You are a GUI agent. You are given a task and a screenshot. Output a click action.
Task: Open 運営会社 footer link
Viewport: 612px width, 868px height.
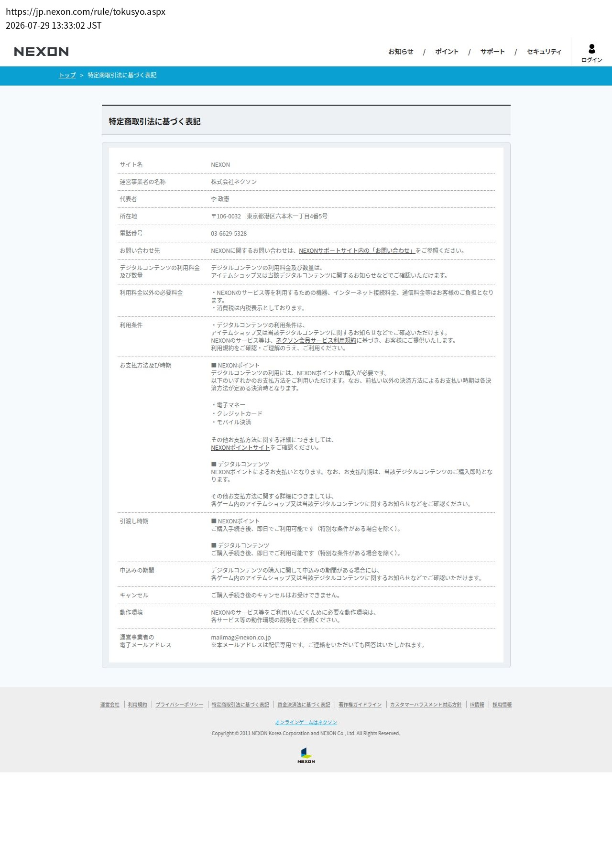[x=110, y=705]
